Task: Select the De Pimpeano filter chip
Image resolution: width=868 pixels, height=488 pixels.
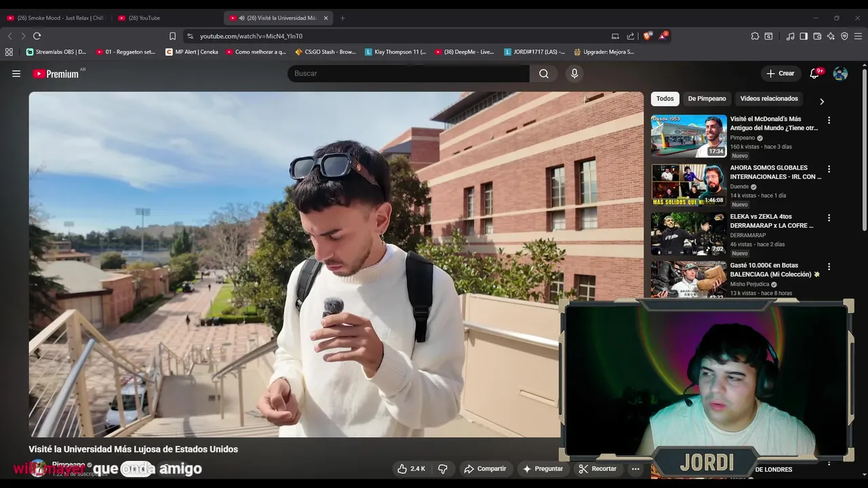Action: 707,99
